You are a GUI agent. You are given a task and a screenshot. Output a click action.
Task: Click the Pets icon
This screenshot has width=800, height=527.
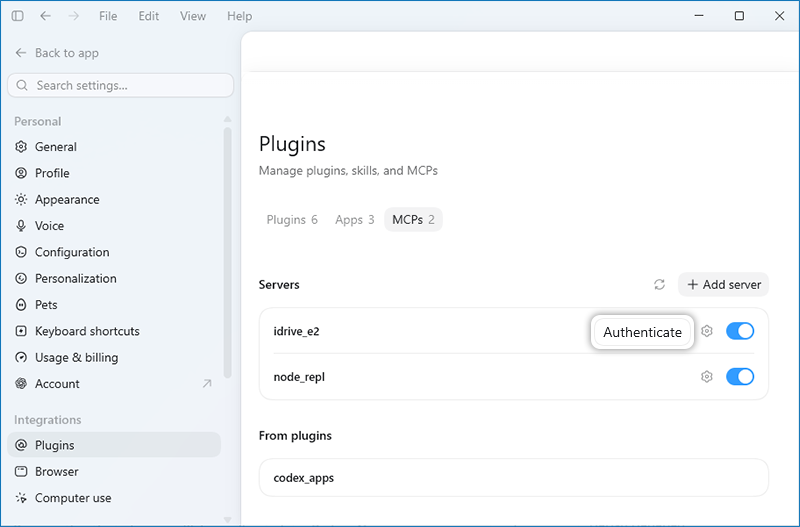tap(21, 305)
